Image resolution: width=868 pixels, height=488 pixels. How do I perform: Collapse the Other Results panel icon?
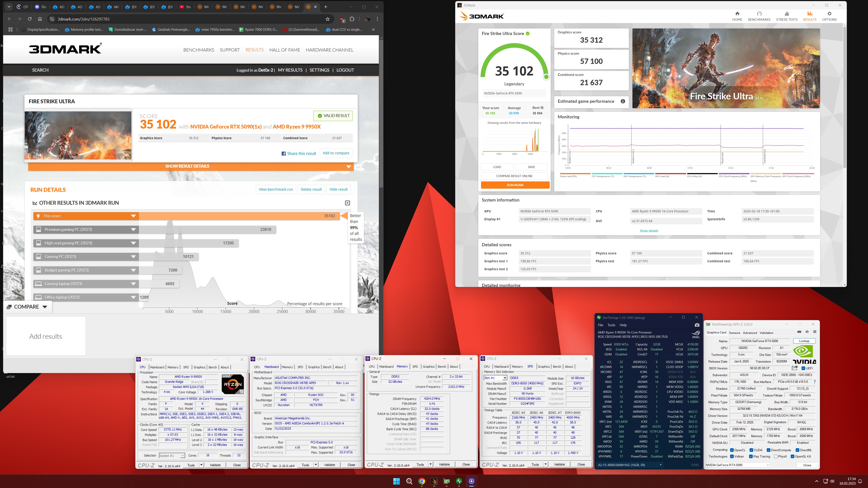(x=347, y=203)
